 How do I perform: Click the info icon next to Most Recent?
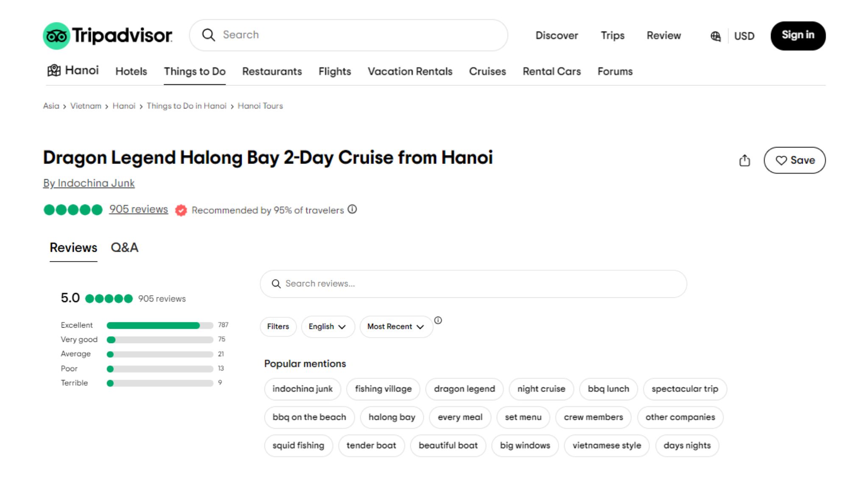coord(439,321)
